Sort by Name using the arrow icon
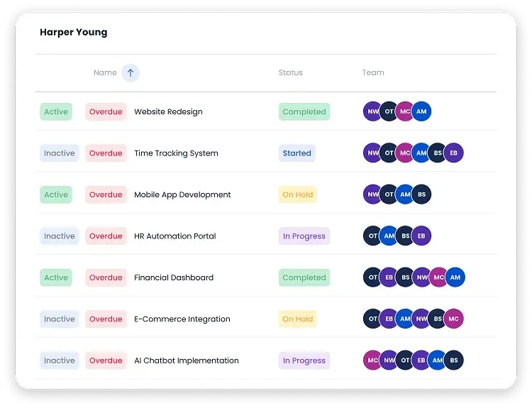This screenshot has height=408, width=532. pyautogui.click(x=131, y=73)
